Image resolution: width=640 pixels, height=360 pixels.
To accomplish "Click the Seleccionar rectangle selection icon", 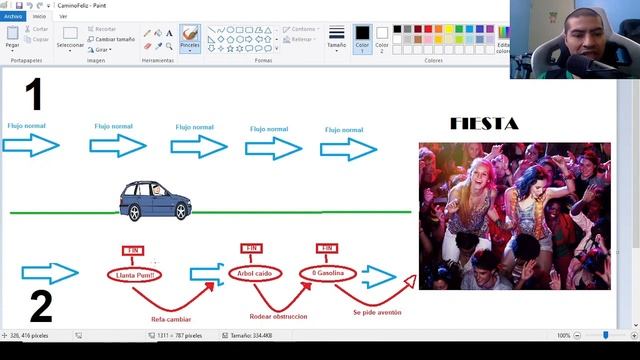I will [x=70, y=33].
